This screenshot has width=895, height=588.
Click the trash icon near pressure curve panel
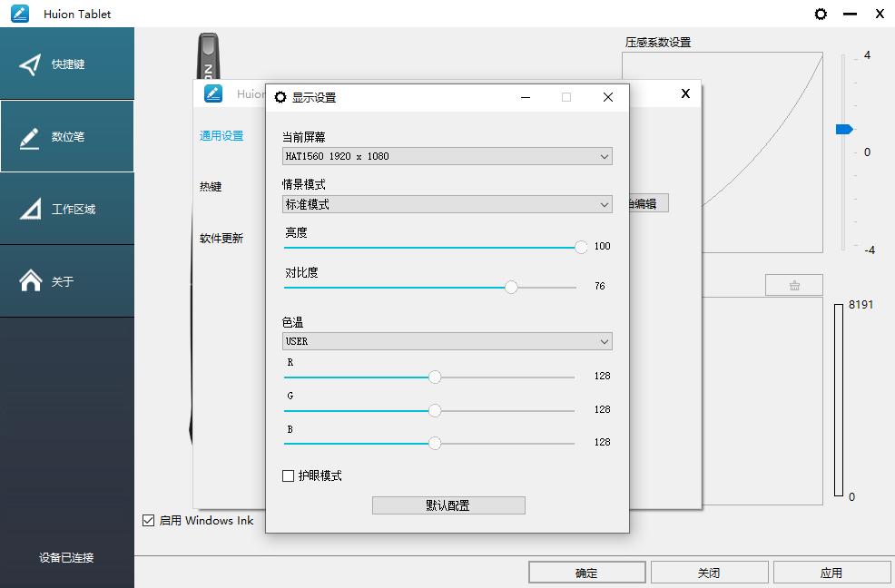coord(793,284)
